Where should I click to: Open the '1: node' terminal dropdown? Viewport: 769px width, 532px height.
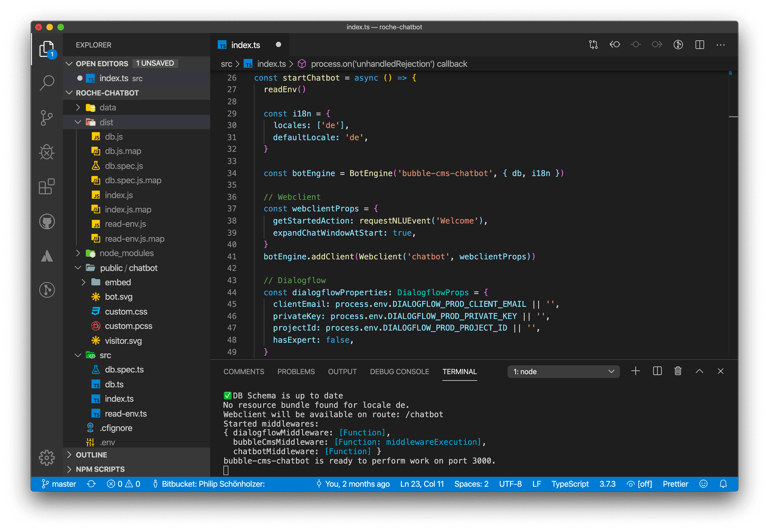(563, 372)
